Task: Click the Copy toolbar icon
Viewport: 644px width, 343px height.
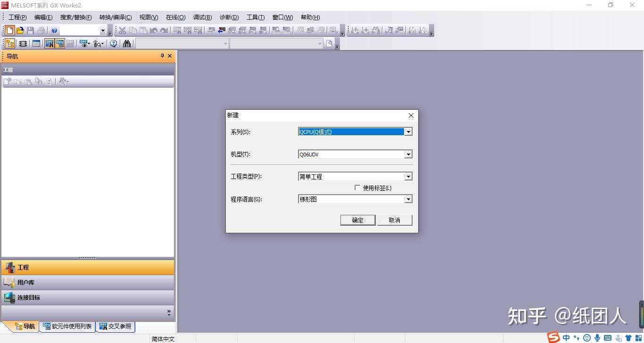Action: point(133,31)
